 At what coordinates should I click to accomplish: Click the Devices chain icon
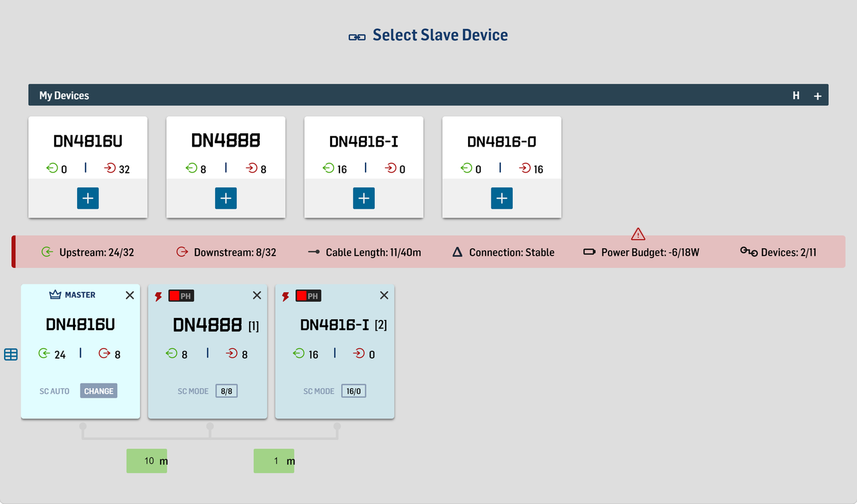749,251
